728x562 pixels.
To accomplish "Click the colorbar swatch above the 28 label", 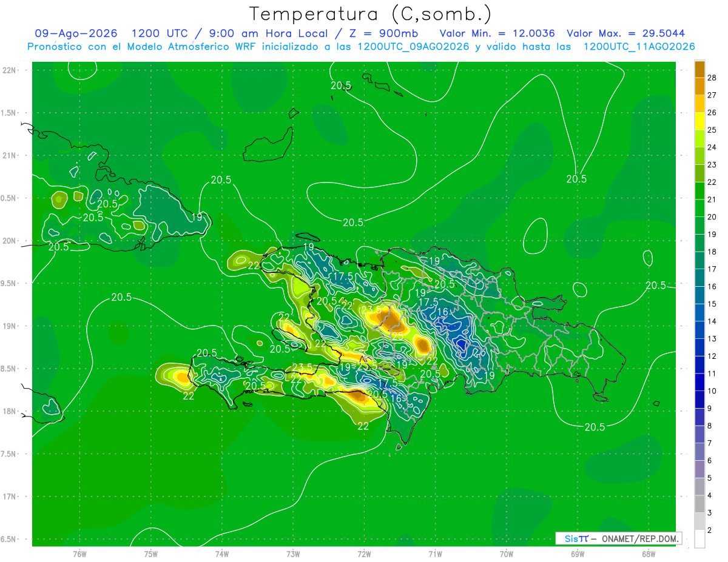I will (x=699, y=69).
